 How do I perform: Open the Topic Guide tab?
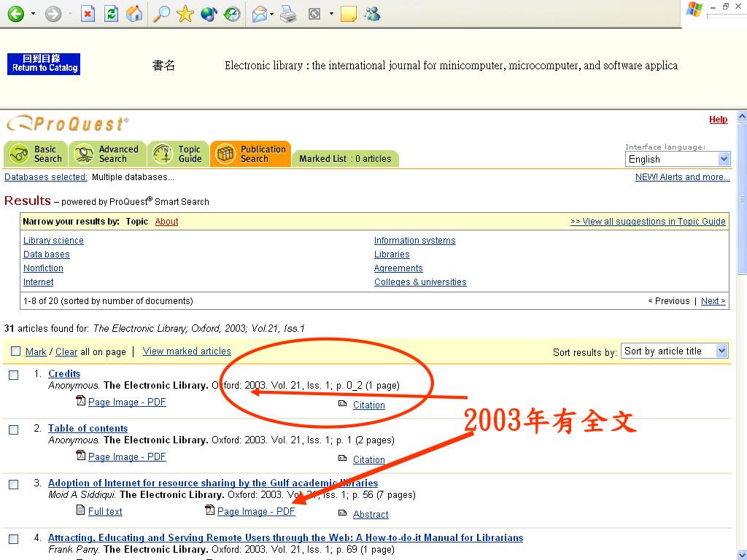(x=179, y=154)
